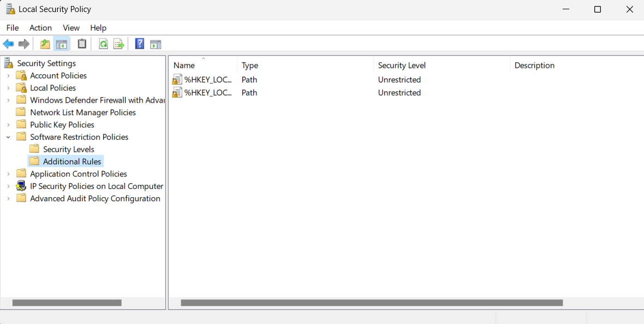Click the Back navigation arrow
This screenshot has height=324, width=644.
click(x=8, y=44)
